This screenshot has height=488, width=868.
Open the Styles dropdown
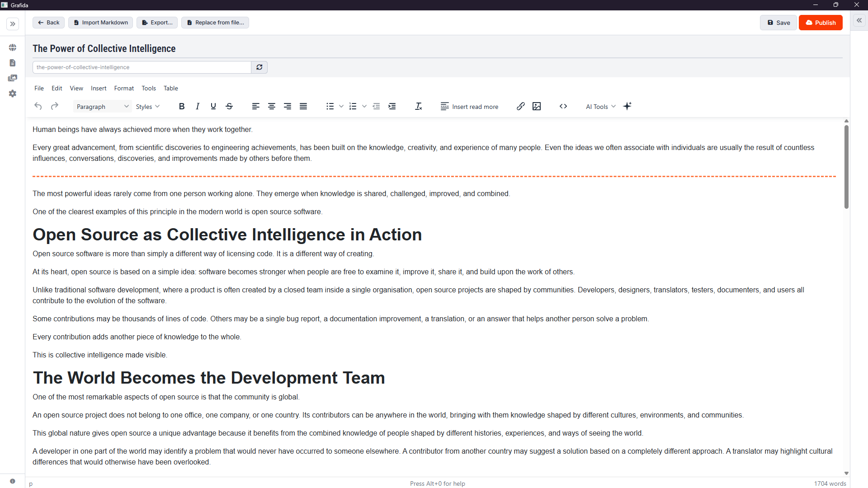pos(148,107)
